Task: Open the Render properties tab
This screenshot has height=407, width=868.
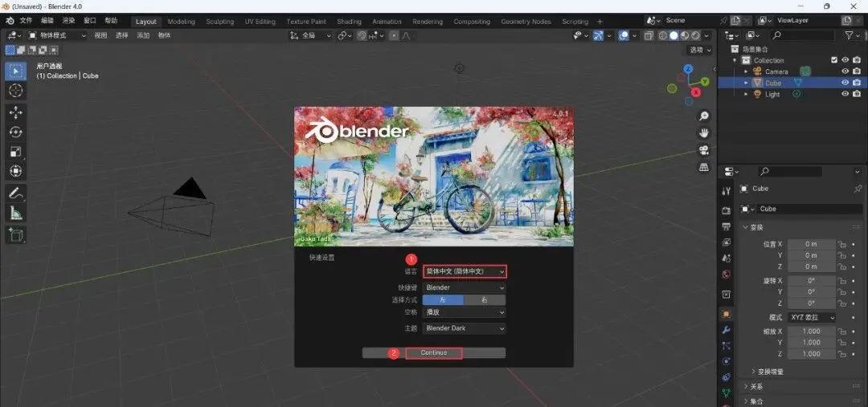Action: pos(727,210)
